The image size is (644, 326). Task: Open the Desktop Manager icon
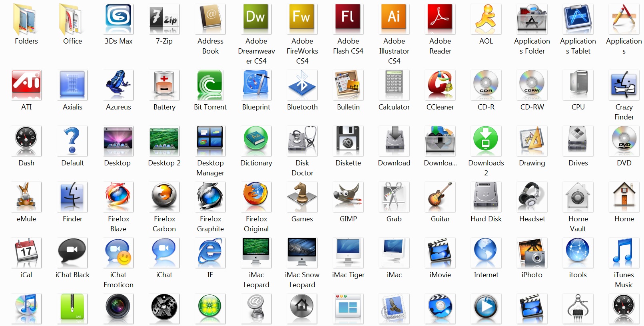[x=210, y=141]
